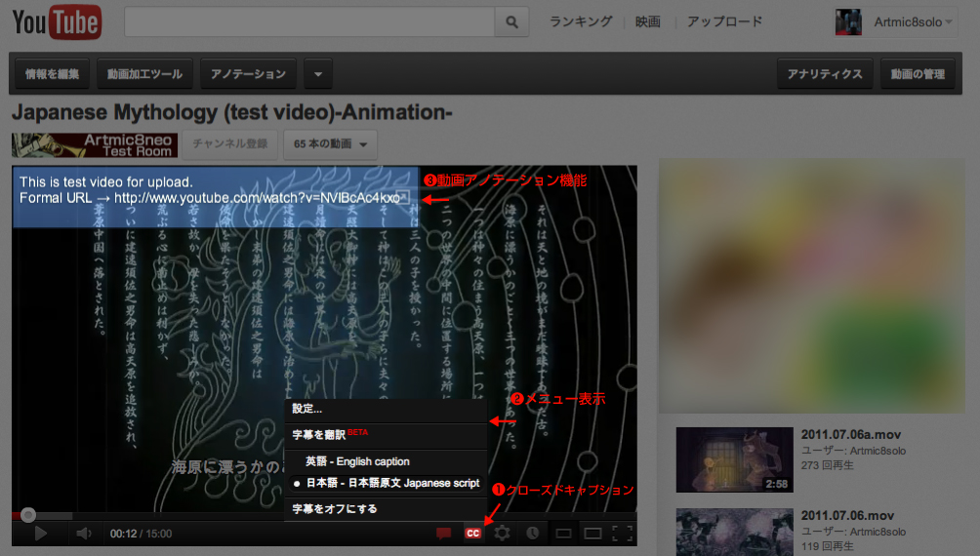Switch to small player size
Screen dimensions: 980x556
coord(564,533)
